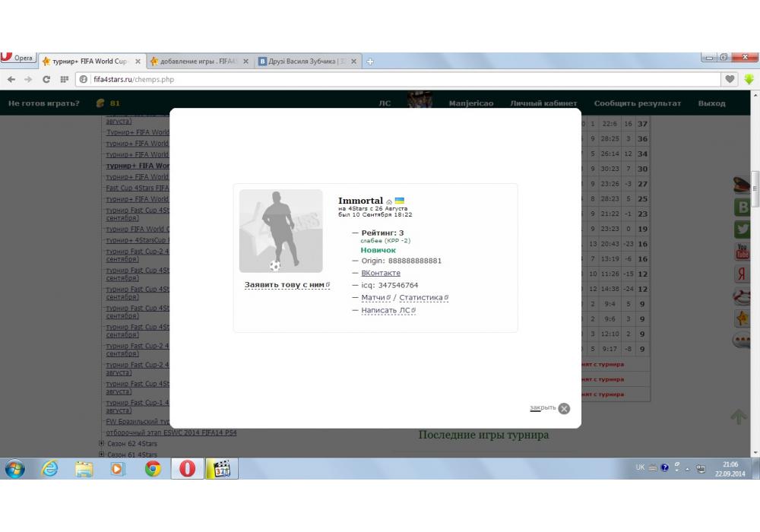
Task: Open the Статистика link in the profile
Action: (423, 298)
